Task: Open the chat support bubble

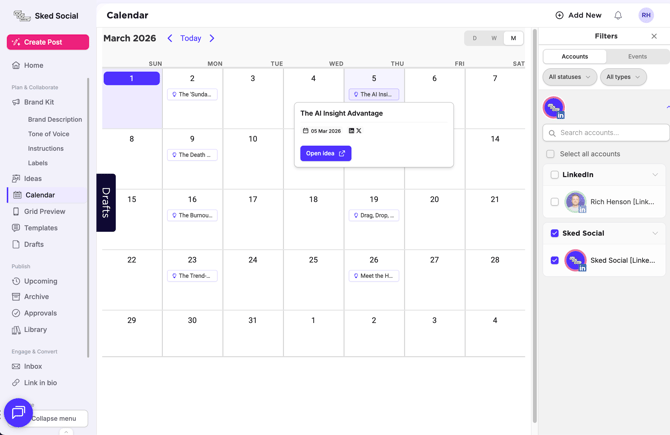Action: coord(18,412)
